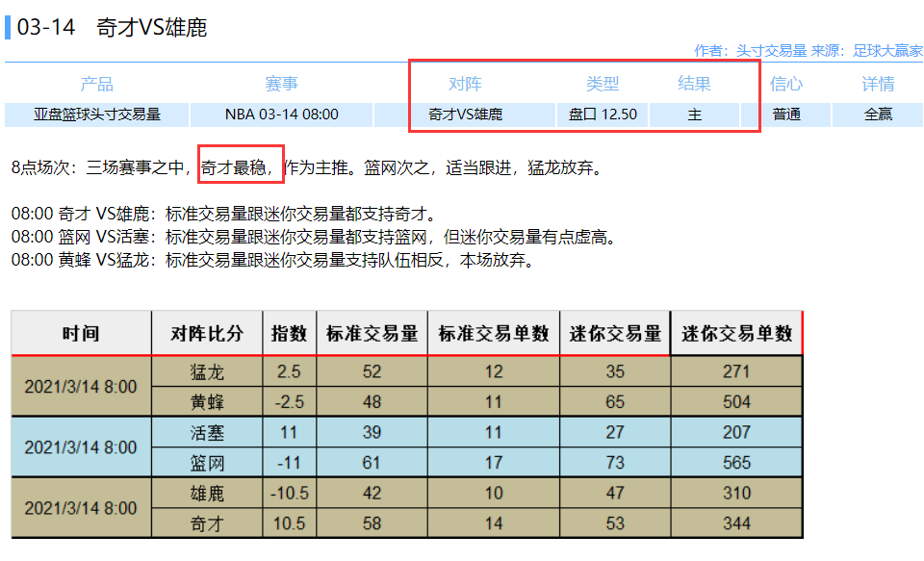Click the team name 篮网 in the table
This screenshot has height=561, width=924.
pos(207,463)
